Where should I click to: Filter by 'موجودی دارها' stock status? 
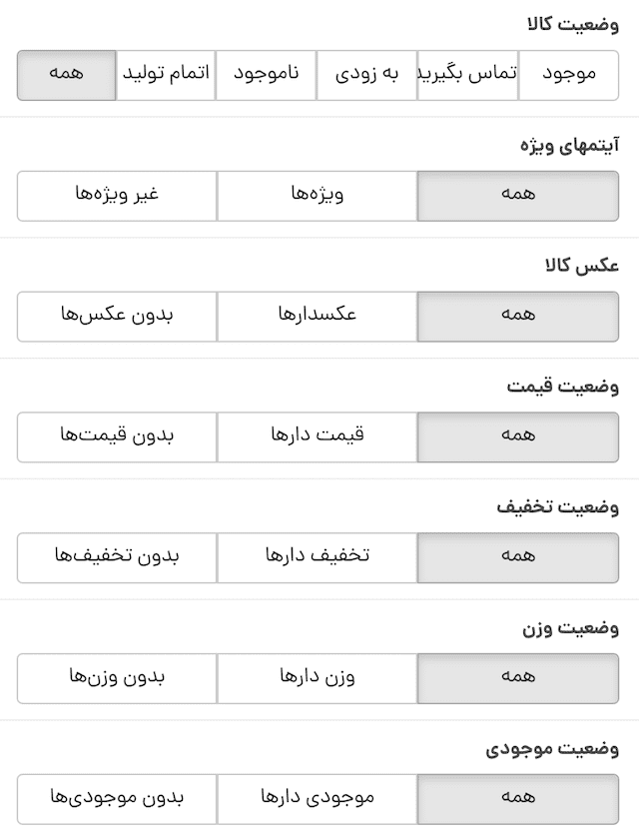click(x=317, y=799)
